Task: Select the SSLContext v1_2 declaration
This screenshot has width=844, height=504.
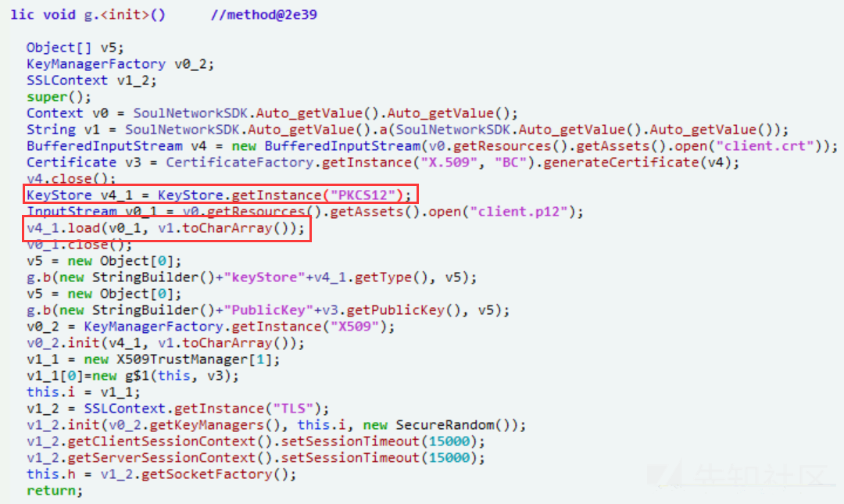Action: 91,80
